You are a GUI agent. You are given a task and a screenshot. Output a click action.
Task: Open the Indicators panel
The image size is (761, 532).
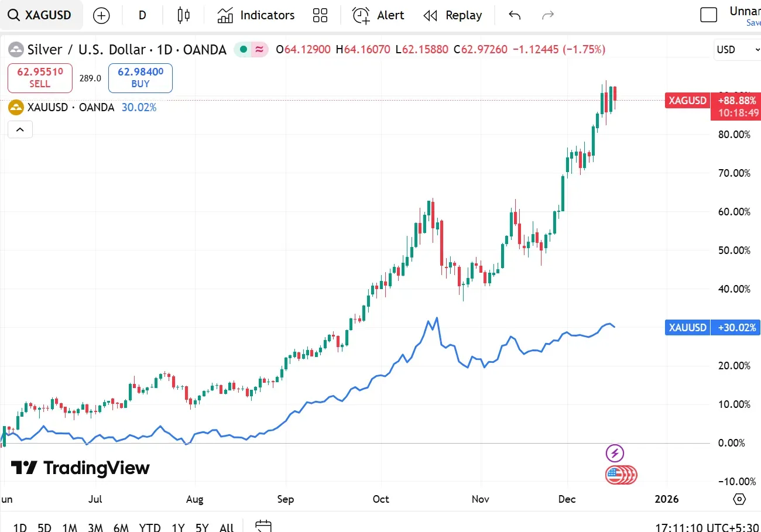tap(256, 15)
